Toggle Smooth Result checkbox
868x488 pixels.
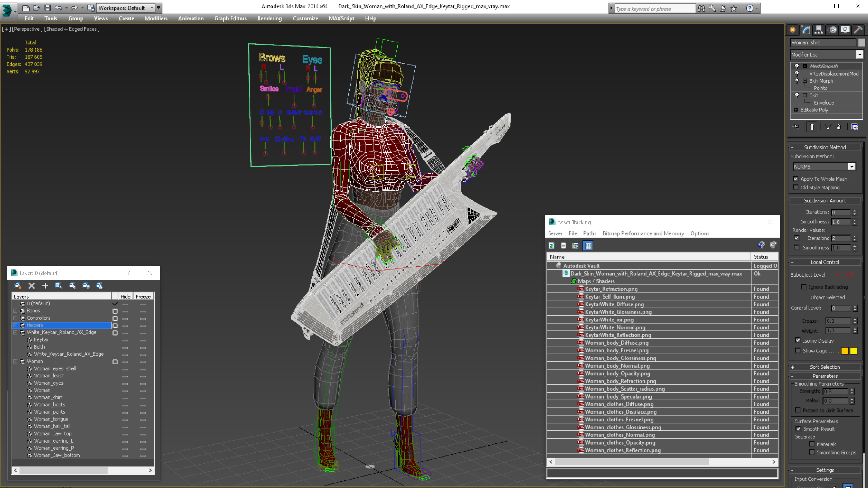tap(798, 429)
